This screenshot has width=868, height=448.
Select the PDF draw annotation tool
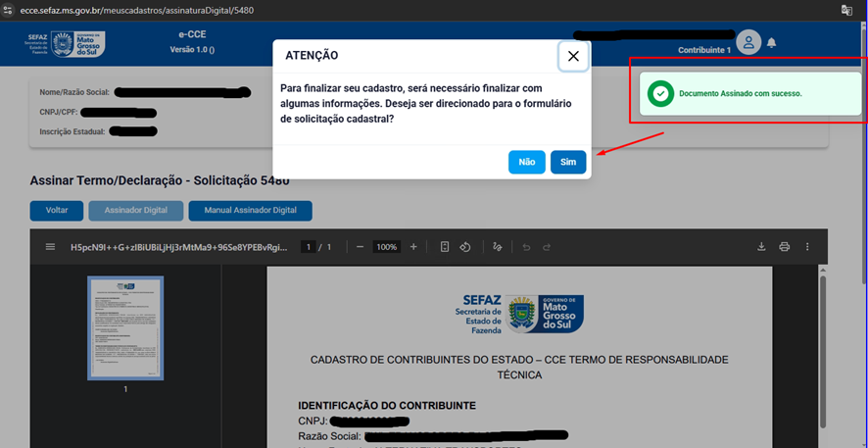498,247
